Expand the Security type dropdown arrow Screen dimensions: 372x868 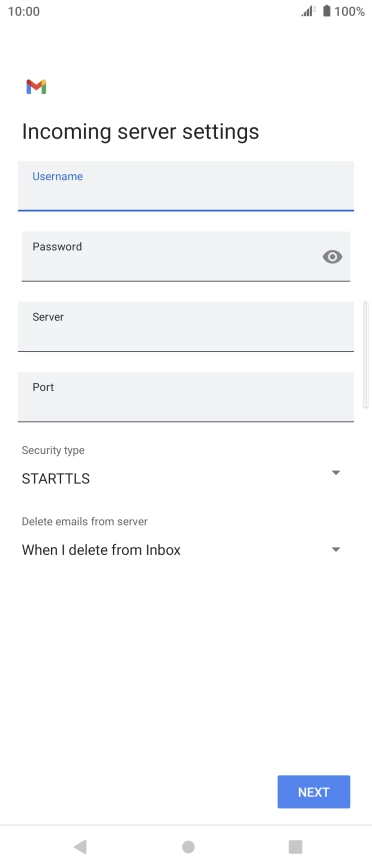point(335,473)
